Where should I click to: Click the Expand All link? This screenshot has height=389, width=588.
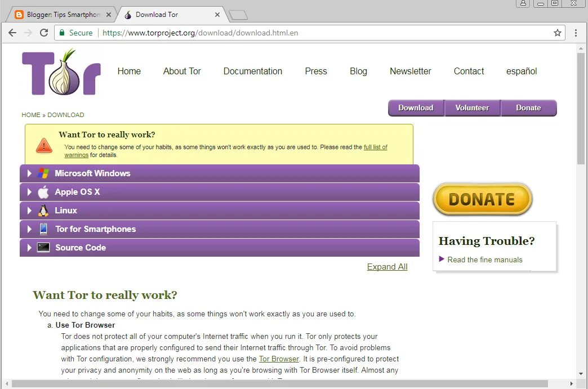[387, 267]
